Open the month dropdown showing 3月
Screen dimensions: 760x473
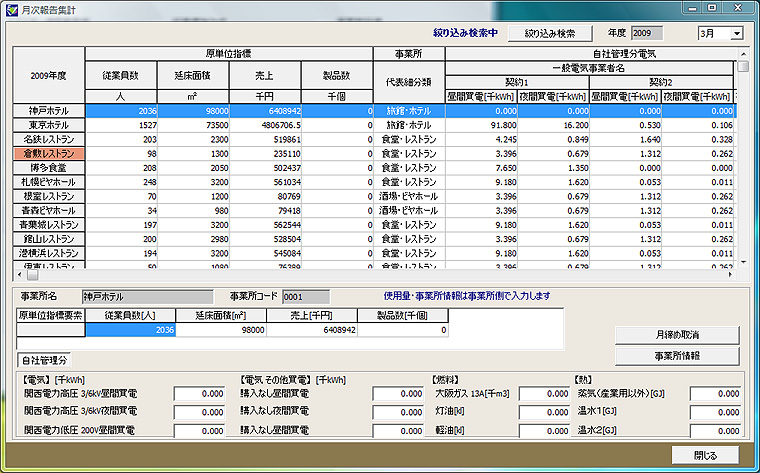coord(737,33)
